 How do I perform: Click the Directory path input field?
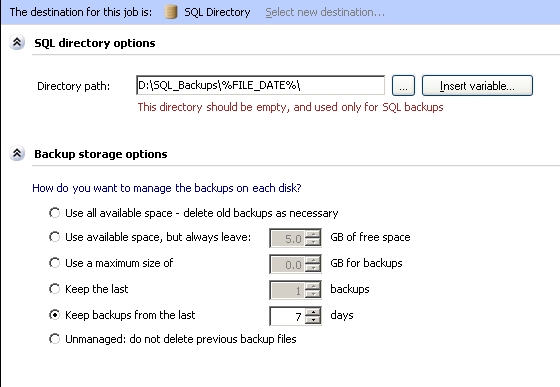(260, 85)
